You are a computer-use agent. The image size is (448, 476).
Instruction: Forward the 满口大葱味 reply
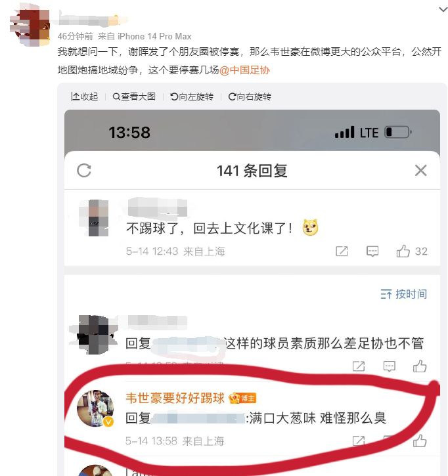coord(359,441)
